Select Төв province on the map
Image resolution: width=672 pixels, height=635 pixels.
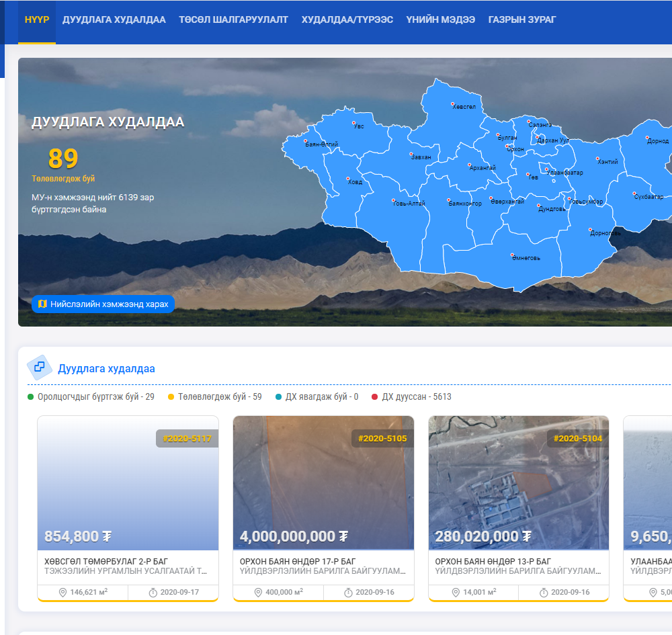pyautogui.click(x=533, y=177)
